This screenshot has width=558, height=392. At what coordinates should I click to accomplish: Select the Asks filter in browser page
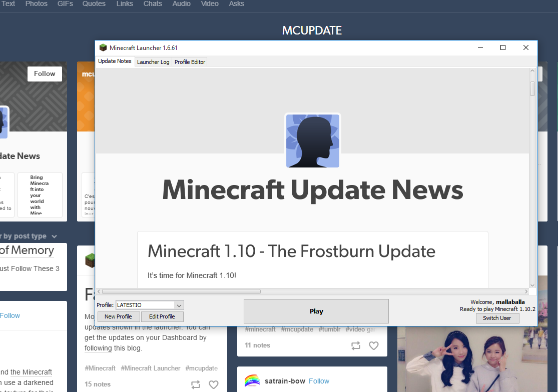coord(236,4)
